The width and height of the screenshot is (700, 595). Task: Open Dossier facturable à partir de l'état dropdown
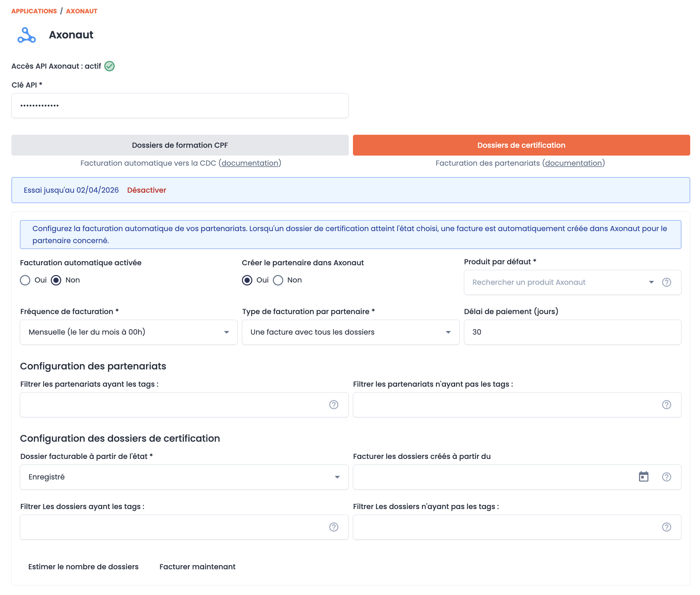tap(184, 477)
